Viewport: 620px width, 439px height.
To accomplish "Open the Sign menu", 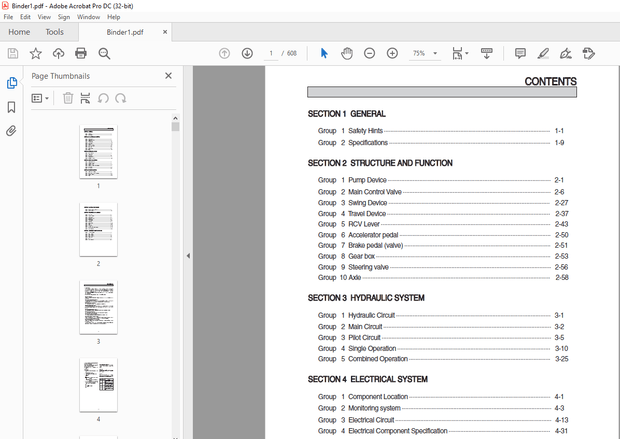I will [x=64, y=17].
